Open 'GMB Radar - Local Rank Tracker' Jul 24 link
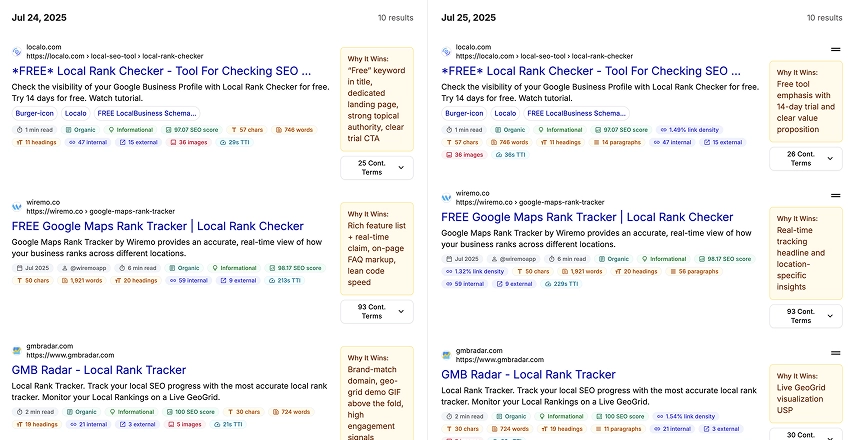This screenshot has height=440, width=856. click(x=99, y=370)
